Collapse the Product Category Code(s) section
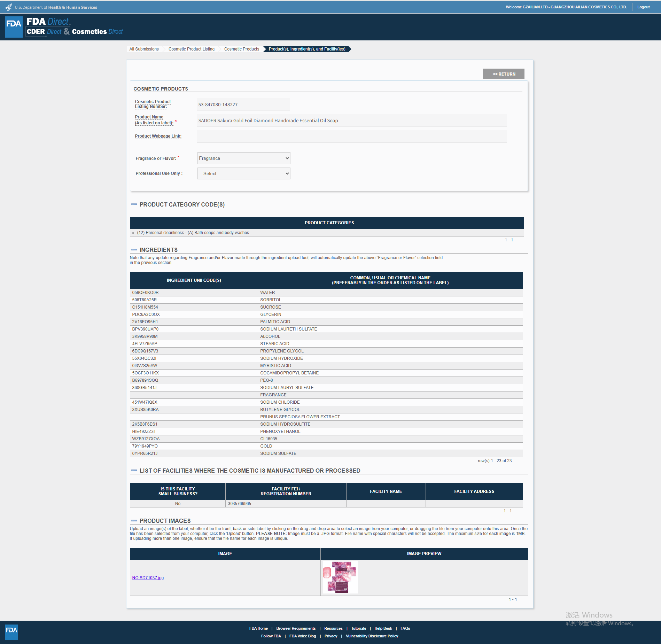661x644 pixels. 134,204
